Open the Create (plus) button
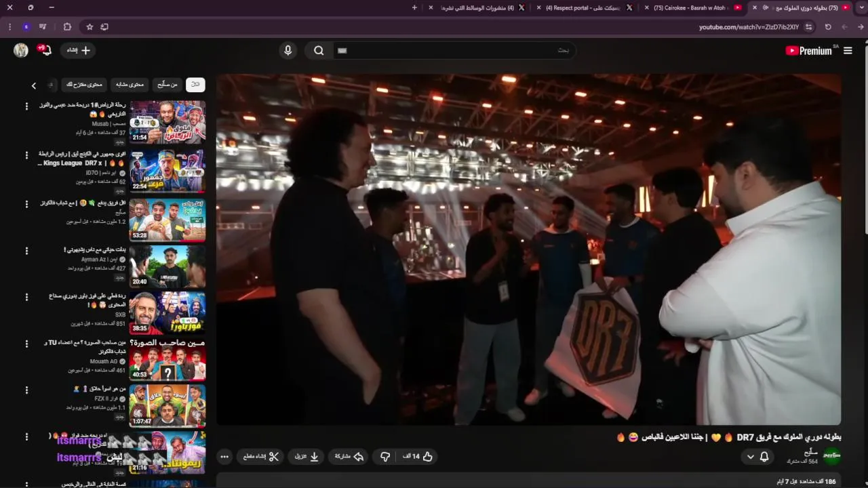 tap(79, 50)
